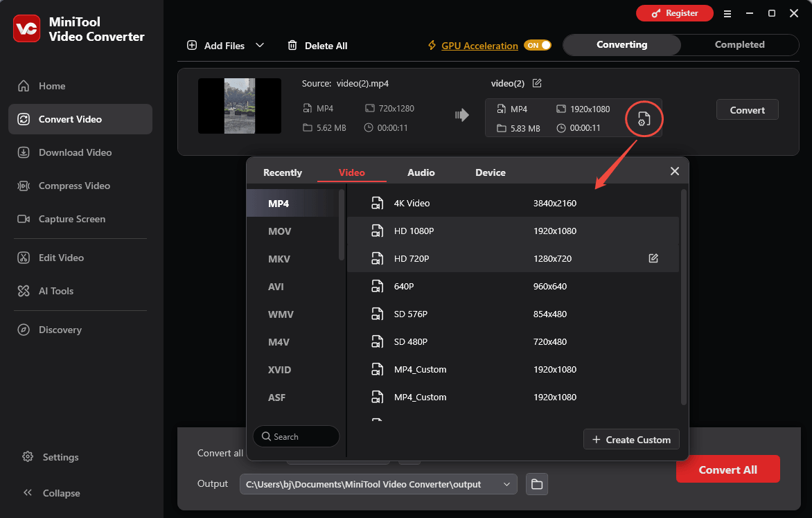
Task: Click the 640P preset file icon
Action: pyautogui.click(x=378, y=286)
